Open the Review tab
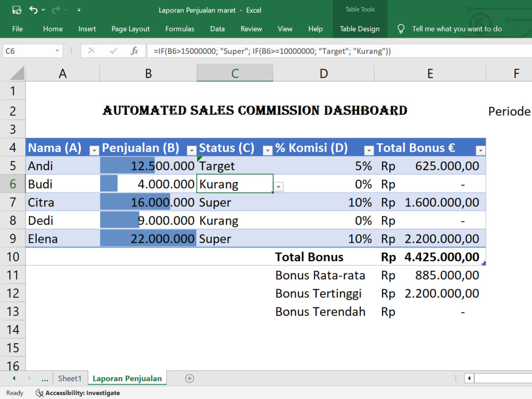This screenshot has height=399, width=532. pyautogui.click(x=251, y=29)
